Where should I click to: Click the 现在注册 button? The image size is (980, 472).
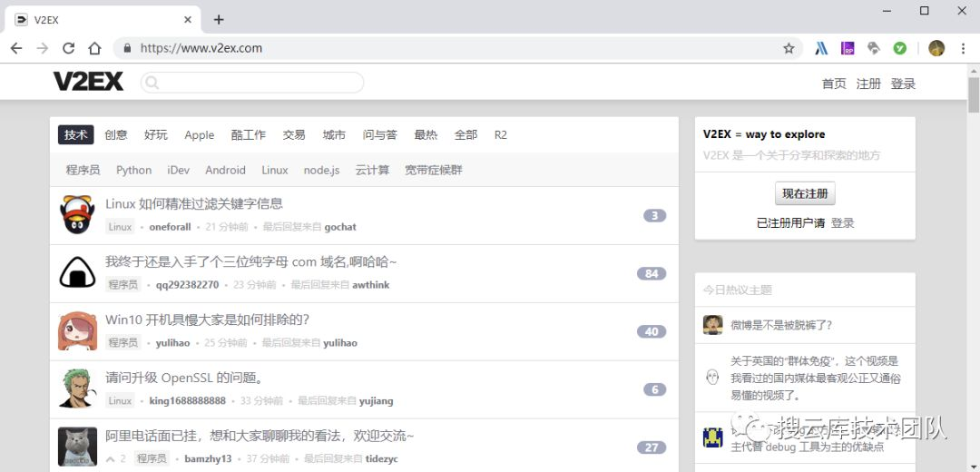point(805,193)
